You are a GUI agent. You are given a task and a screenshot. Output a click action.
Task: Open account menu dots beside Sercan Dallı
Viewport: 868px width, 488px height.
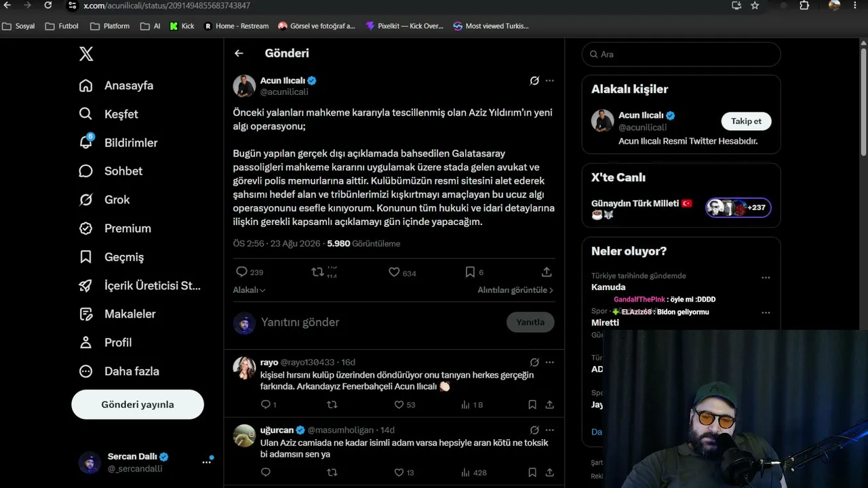coord(206,462)
